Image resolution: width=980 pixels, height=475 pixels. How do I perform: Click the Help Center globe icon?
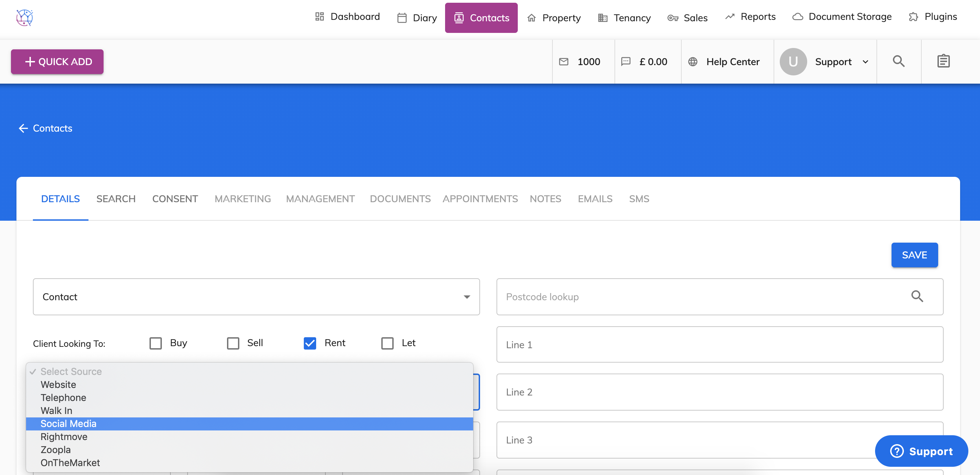692,62
